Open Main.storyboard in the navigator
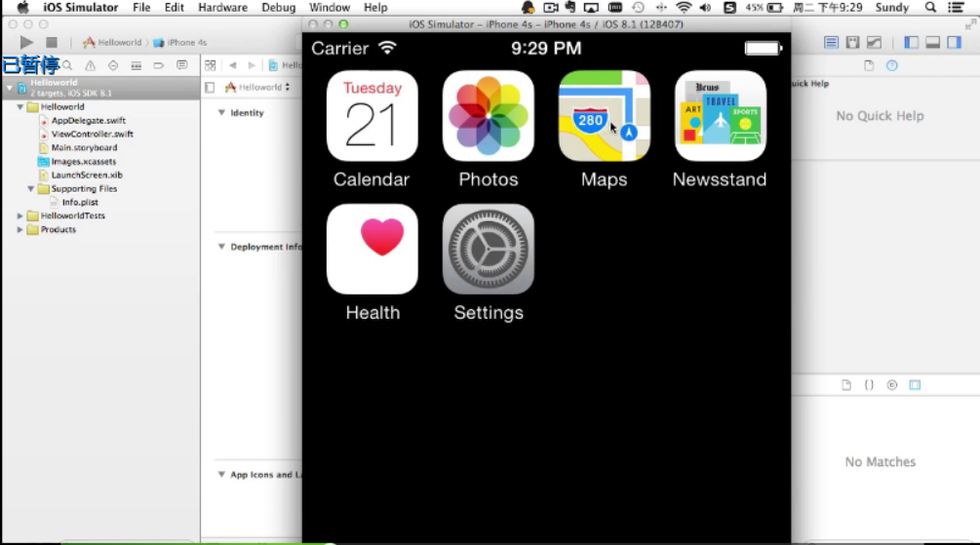 (84, 148)
